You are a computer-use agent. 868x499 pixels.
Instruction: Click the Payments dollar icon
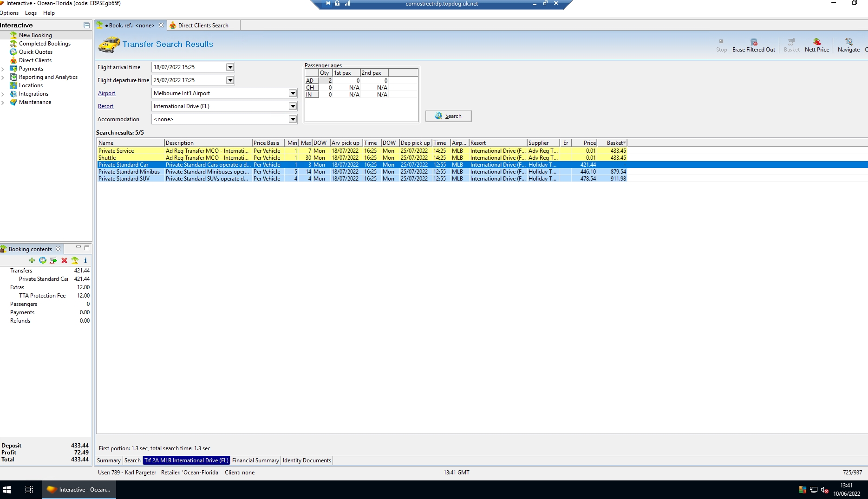coord(13,69)
